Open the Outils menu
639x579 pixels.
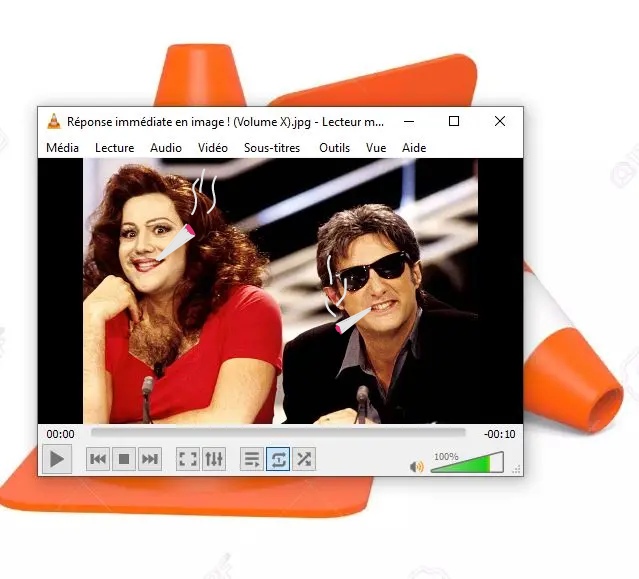(x=334, y=147)
